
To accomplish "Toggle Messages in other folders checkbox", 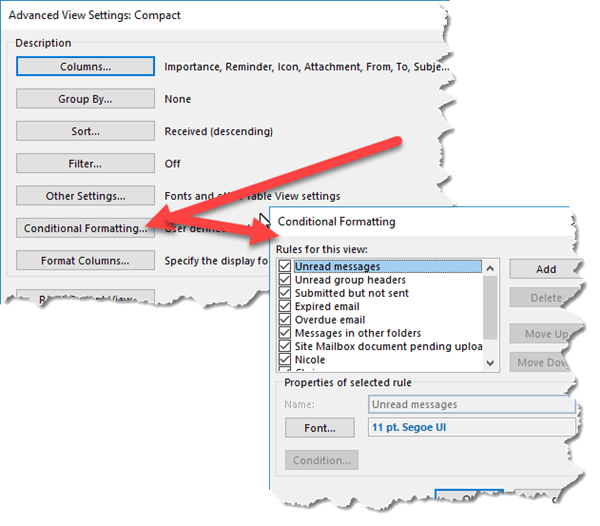I will pos(285,332).
